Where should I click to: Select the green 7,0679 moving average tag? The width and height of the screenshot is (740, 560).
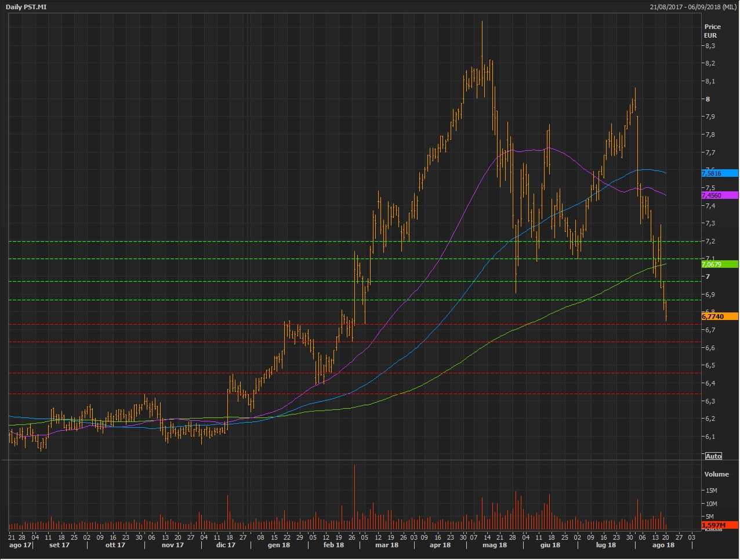point(719,264)
